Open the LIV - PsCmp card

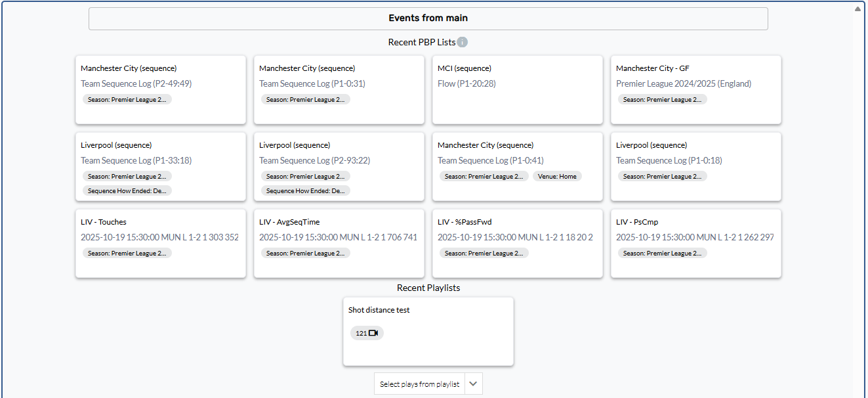pyautogui.click(x=696, y=243)
